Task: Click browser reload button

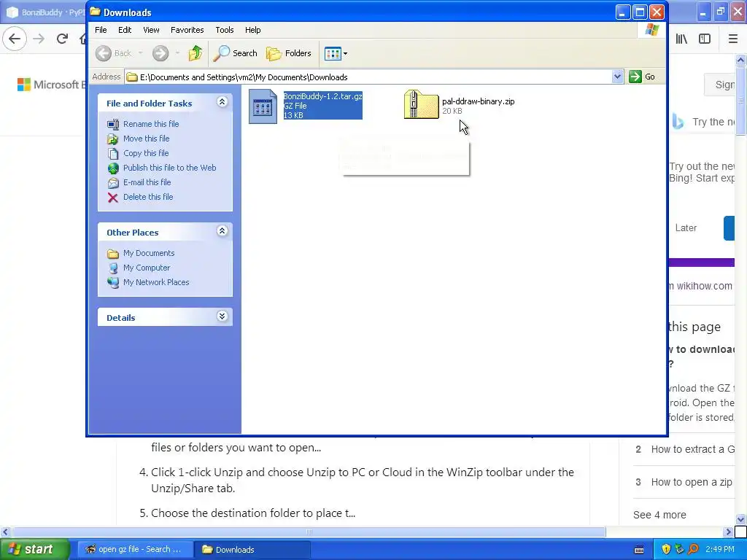Action: pos(63,39)
